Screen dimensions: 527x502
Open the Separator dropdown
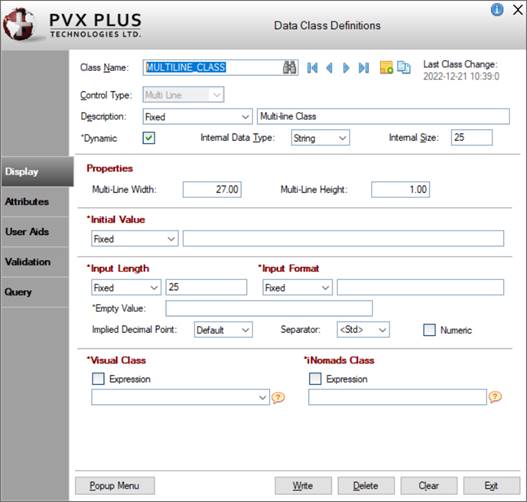(363, 330)
